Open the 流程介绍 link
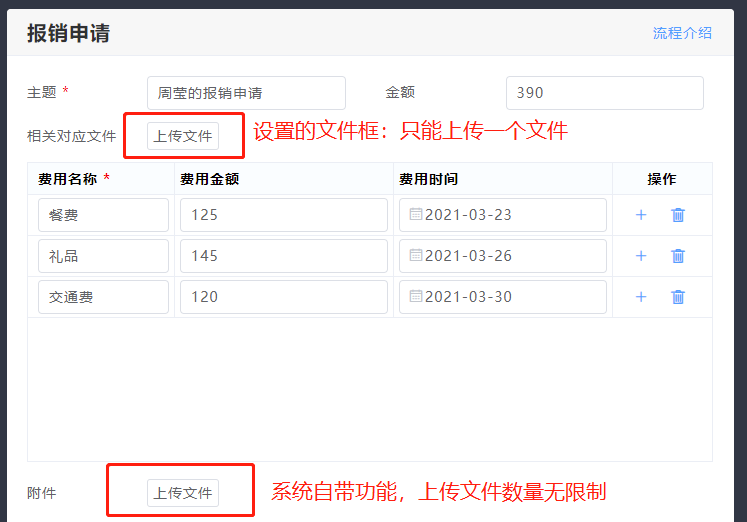747x522 pixels. [x=682, y=33]
